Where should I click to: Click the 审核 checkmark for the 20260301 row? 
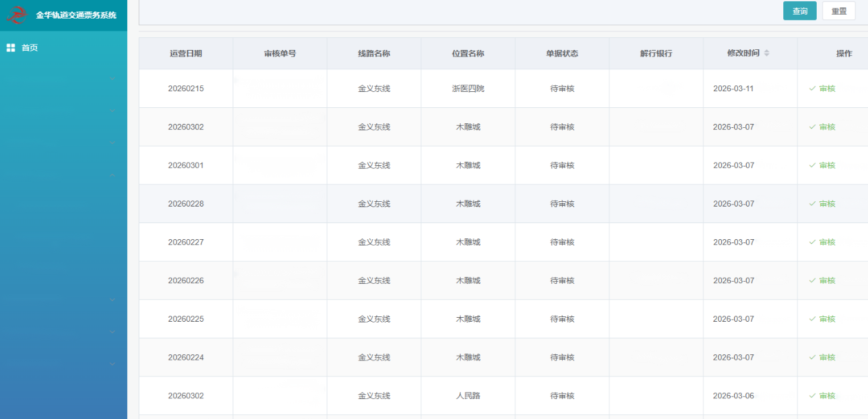pyautogui.click(x=812, y=165)
